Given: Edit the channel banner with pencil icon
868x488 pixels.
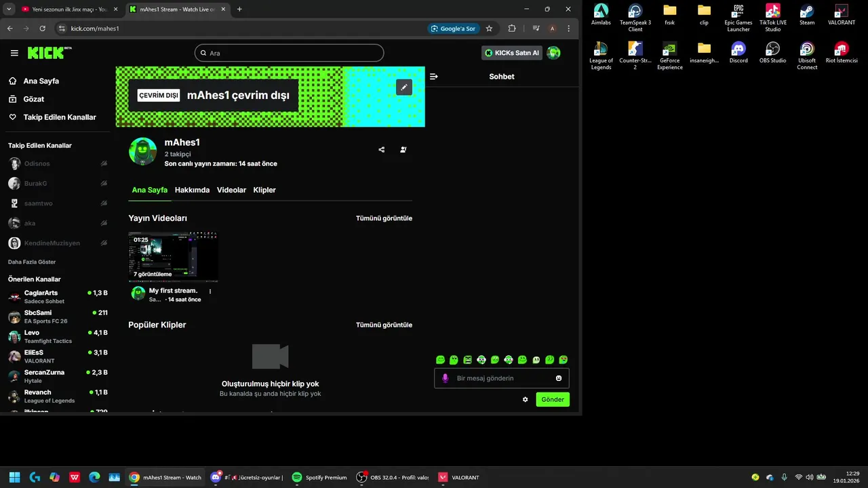Looking at the screenshot, I should (403, 87).
